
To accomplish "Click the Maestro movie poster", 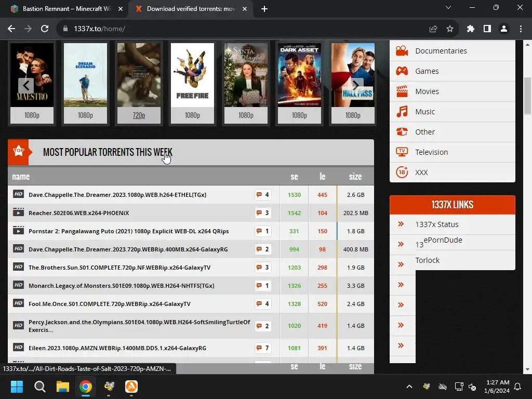I will pyautogui.click(x=32, y=75).
